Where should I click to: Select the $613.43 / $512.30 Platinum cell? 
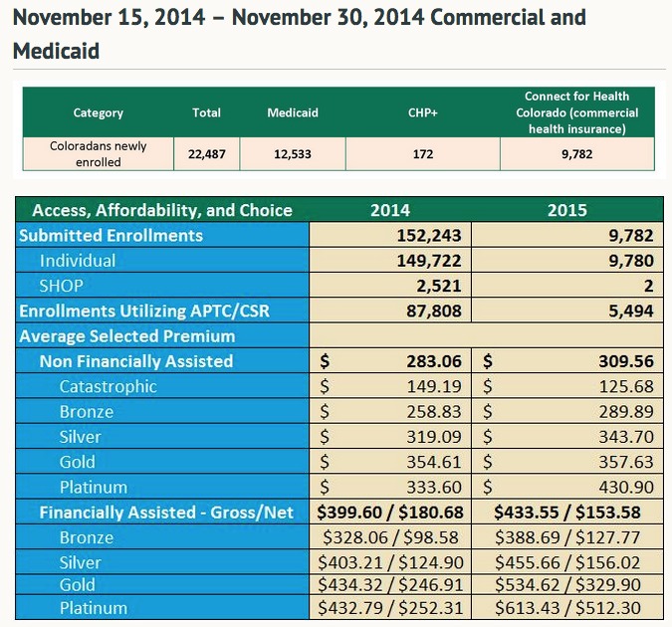pyautogui.click(x=566, y=607)
